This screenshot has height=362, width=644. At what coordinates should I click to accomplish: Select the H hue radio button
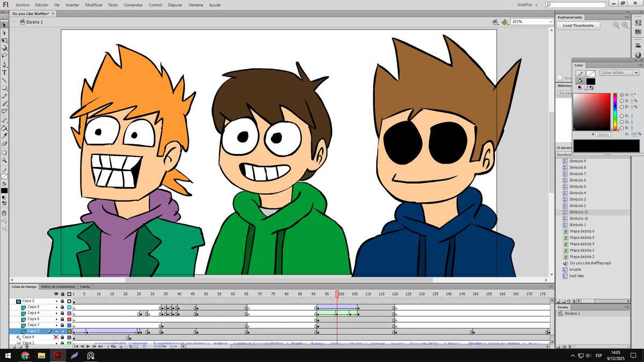coord(621,95)
